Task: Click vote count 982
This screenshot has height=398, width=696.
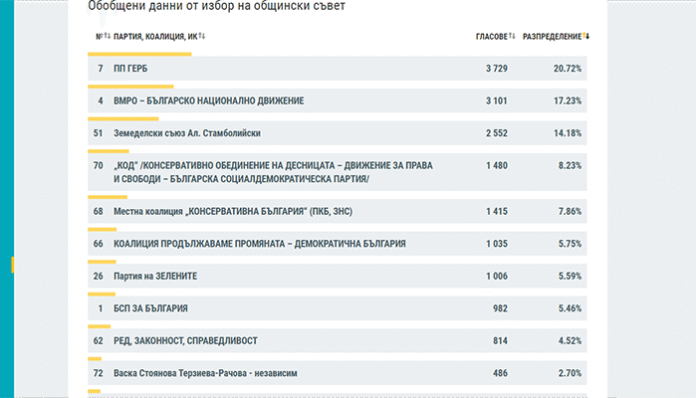Action: [x=500, y=308]
